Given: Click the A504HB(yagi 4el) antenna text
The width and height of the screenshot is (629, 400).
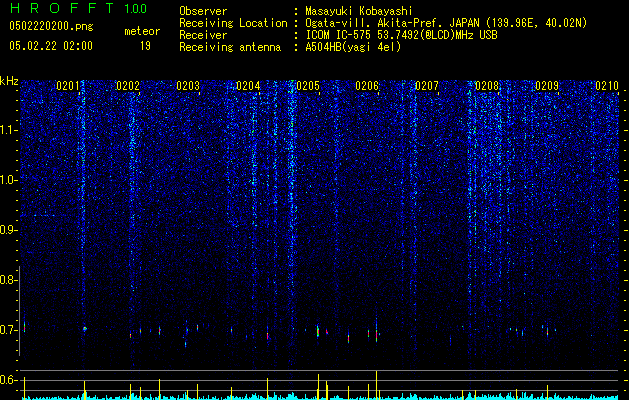Looking at the screenshot, I should point(353,47).
